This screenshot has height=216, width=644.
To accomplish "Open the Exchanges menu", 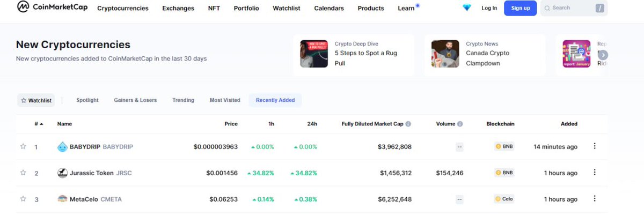I will click(x=178, y=8).
